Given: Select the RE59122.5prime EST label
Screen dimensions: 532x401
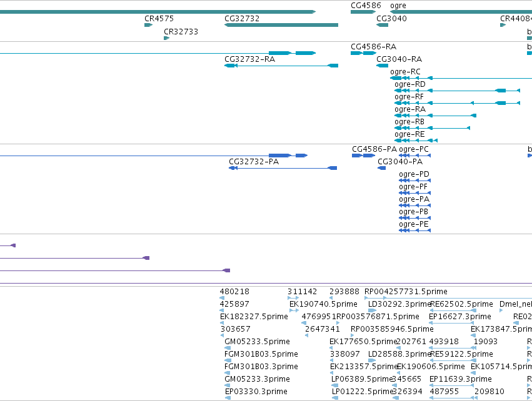Looking at the screenshot, I should click(461, 354).
